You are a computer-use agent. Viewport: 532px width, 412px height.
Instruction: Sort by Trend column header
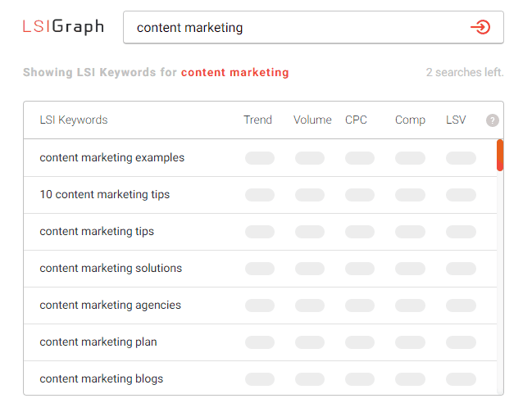(x=257, y=120)
